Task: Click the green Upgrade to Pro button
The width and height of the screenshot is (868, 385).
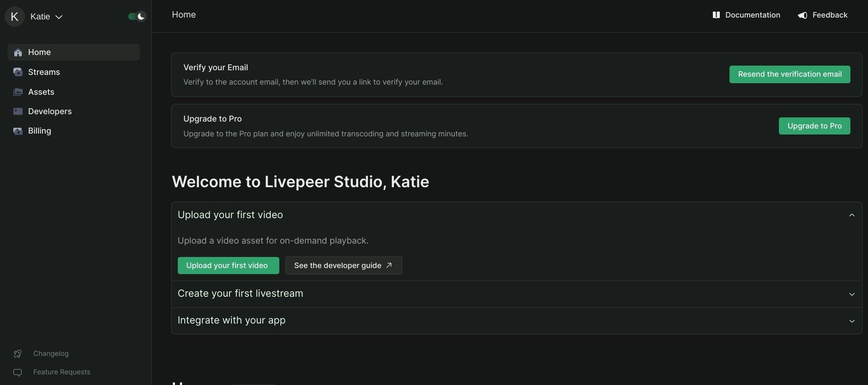Action: click(814, 126)
